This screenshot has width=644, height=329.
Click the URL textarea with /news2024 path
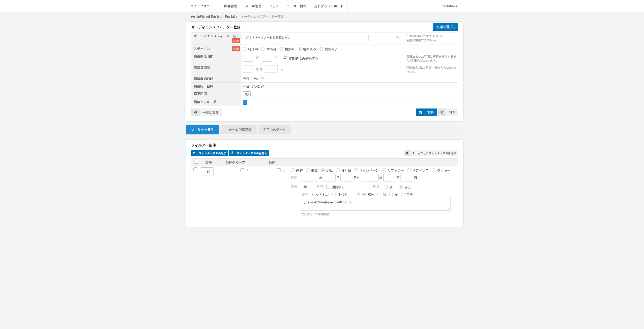376,204
